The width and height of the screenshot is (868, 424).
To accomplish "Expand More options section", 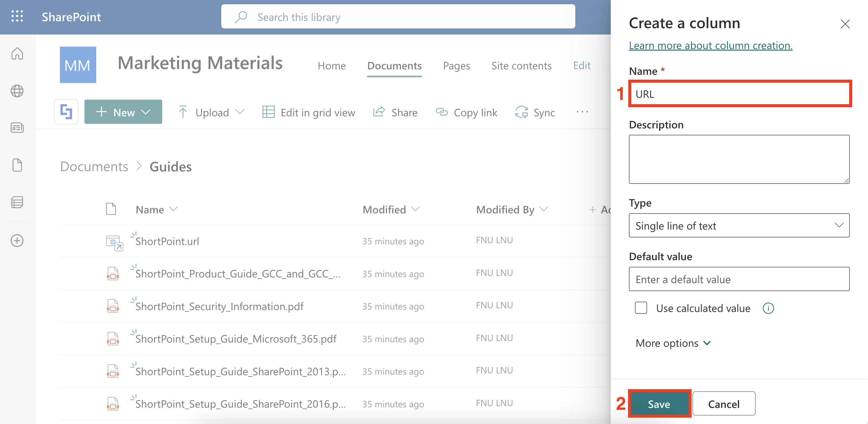I will tap(673, 343).
